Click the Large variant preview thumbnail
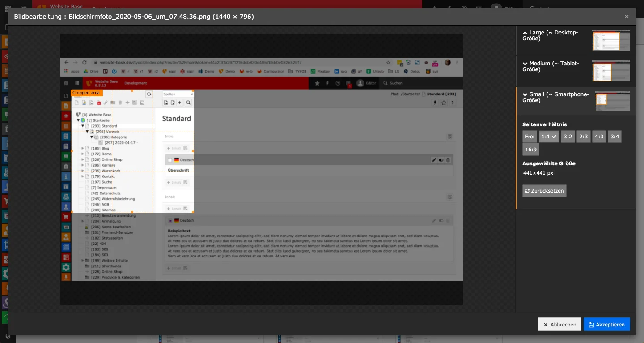The width and height of the screenshot is (644, 343). pyautogui.click(x=611, y=40)
